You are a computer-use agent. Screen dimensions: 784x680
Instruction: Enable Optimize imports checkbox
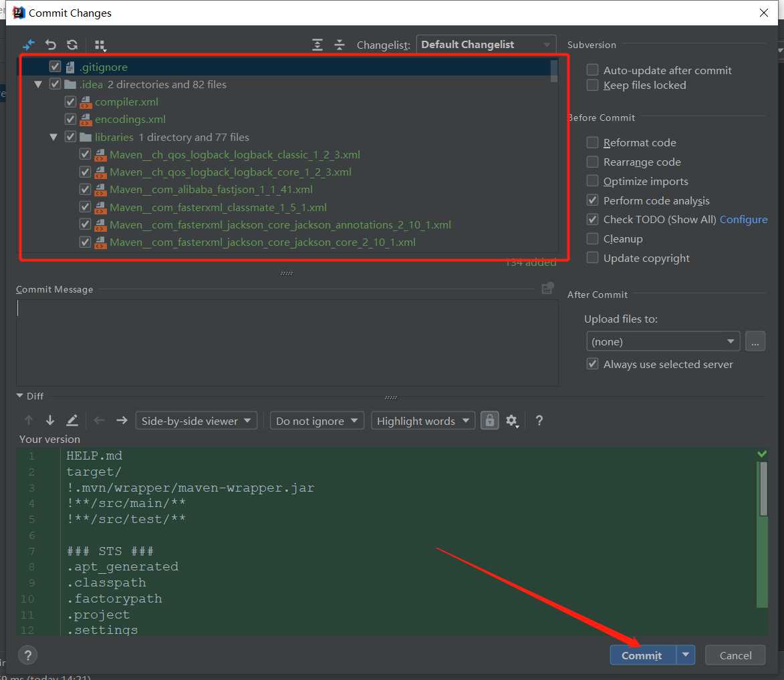592,181
